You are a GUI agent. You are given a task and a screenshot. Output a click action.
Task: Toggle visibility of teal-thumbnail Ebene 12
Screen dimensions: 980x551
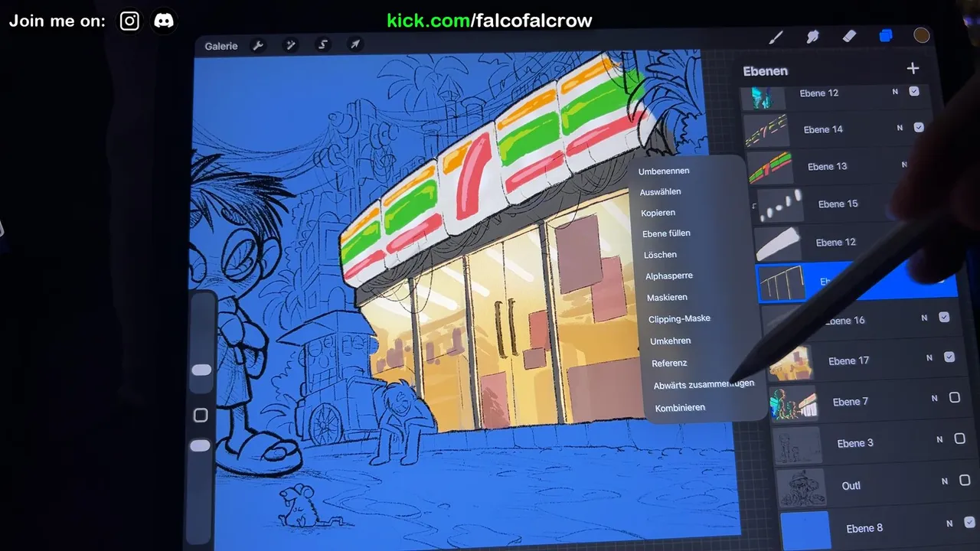(x=914, y=91)
